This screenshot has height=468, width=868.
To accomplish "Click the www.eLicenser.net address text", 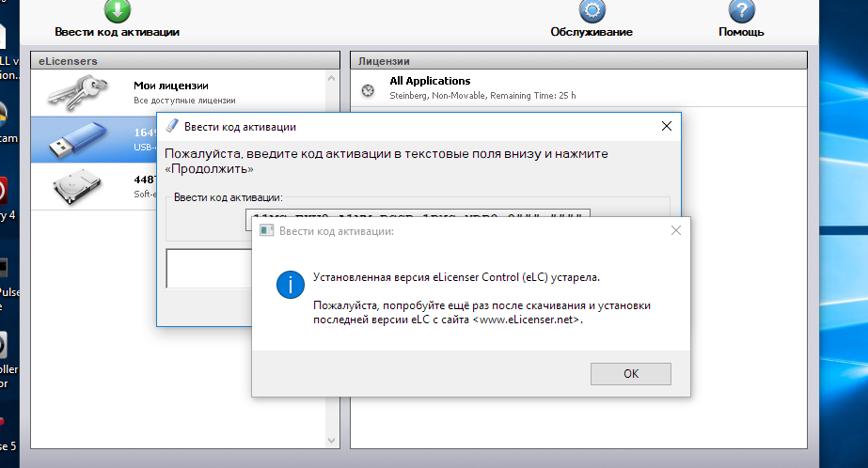I will [x=529, y=320].
